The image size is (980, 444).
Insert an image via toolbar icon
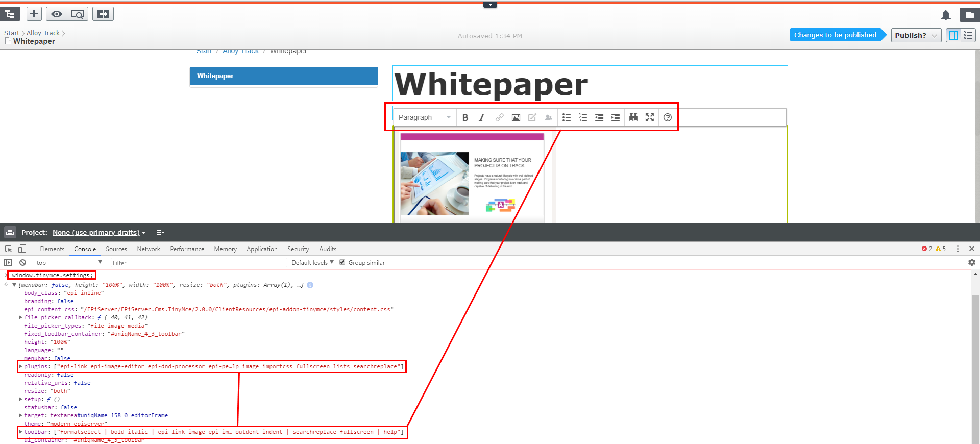[516, 117]
